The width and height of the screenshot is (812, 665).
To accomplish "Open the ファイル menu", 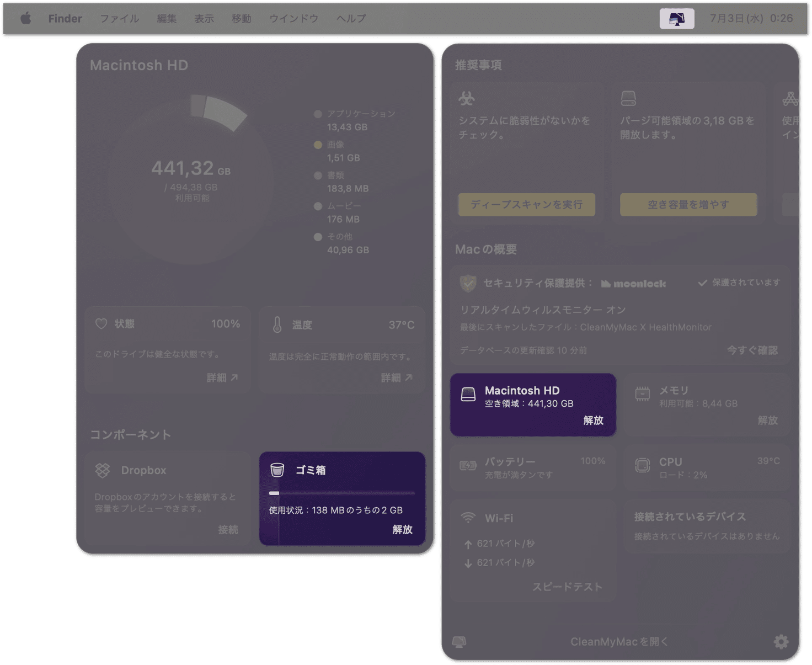I will point(119,19).
